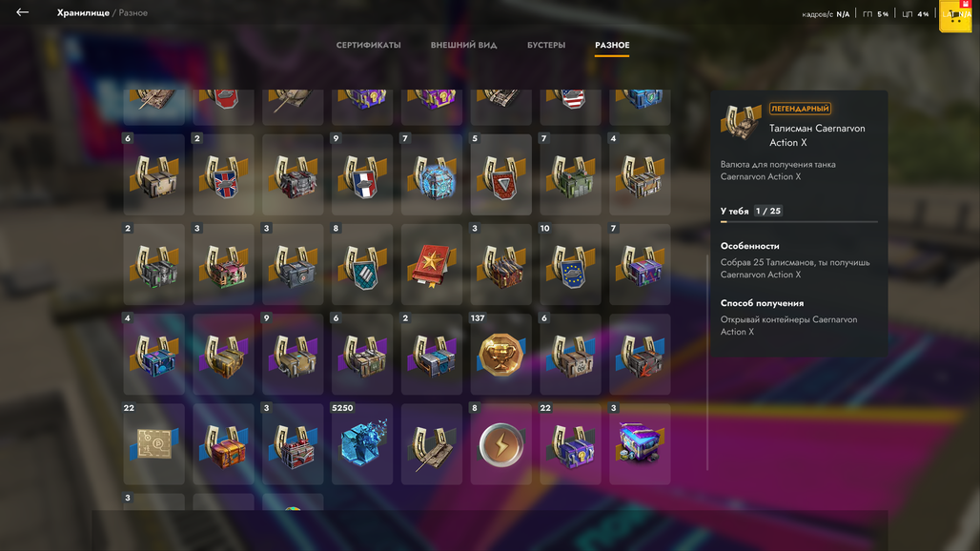Click the Caernarvon Action X talisman thumbnail
The width and height of the screenshot is (980, 551).
pos(741,121)
